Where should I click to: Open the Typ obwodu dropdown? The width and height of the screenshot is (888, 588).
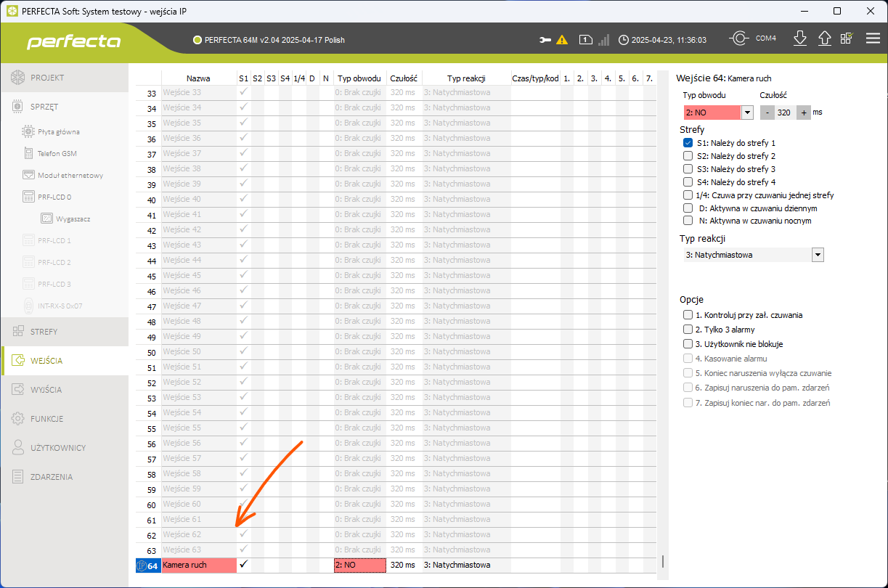pyautogui.click(x=746, y=113)
